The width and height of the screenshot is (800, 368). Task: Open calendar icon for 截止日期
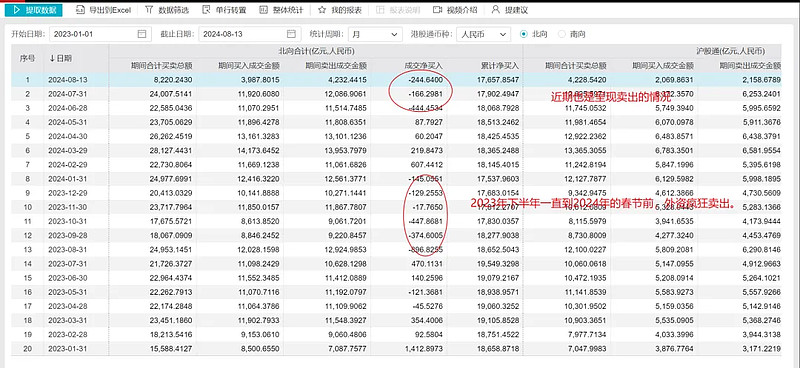[291, 34]
